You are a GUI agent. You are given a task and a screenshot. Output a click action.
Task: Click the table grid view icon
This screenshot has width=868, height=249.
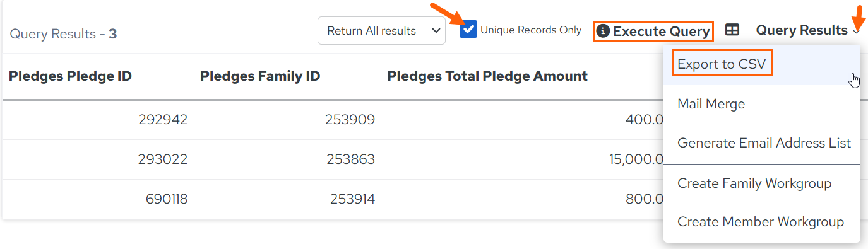(x=732, y=30)
